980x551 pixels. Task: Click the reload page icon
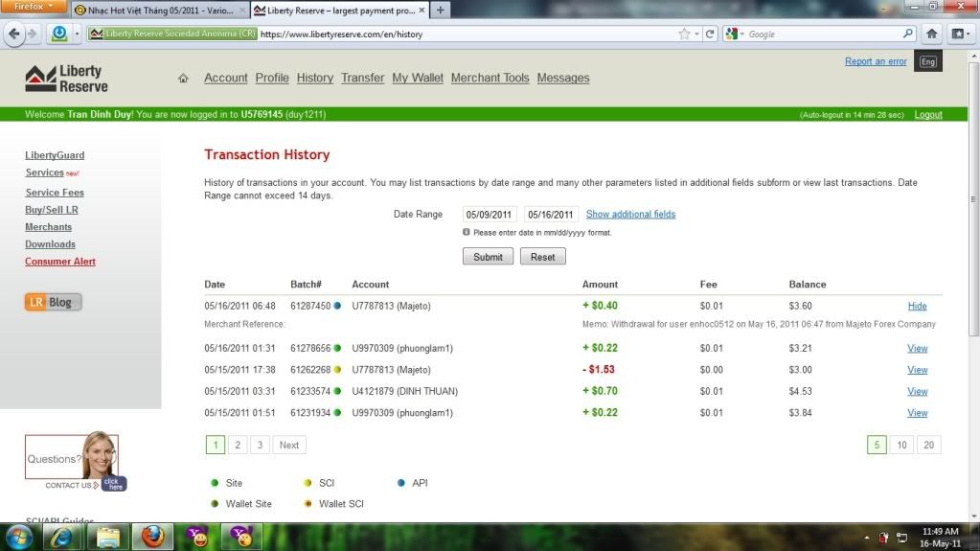[711, 34]
